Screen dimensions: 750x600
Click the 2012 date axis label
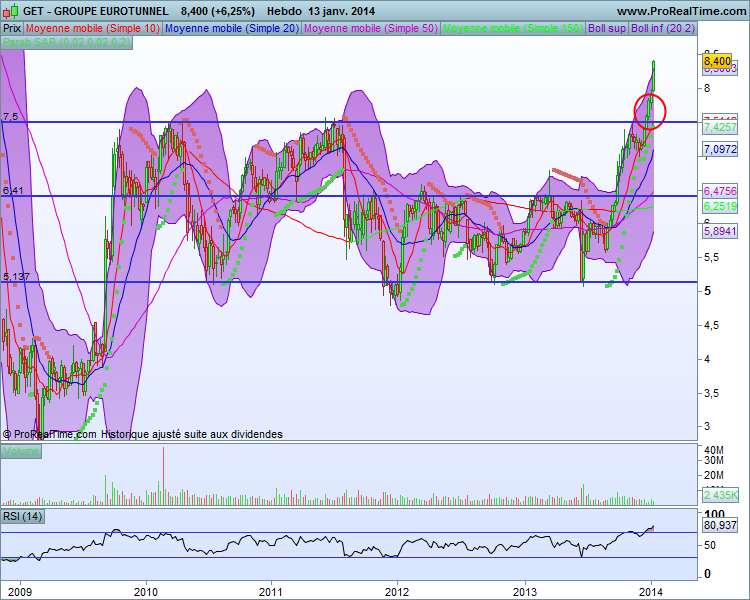[397, 592]
